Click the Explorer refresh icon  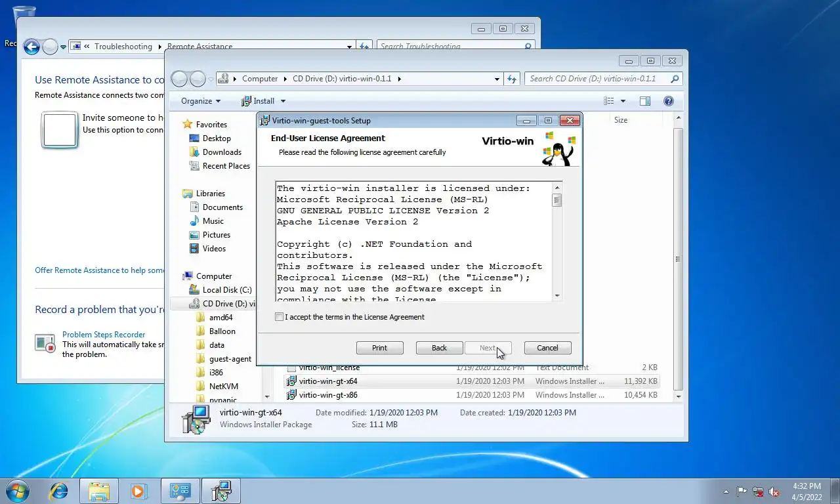[513, 79]
